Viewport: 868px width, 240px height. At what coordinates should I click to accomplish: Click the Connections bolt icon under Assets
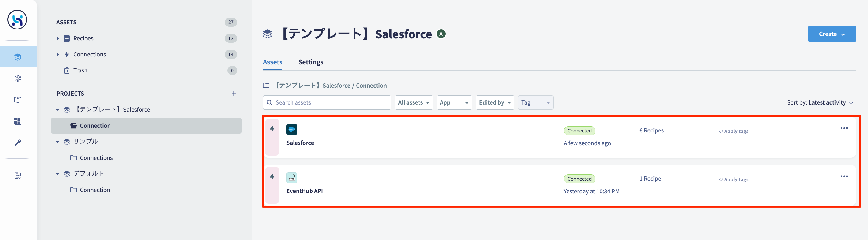coord(67,54)
